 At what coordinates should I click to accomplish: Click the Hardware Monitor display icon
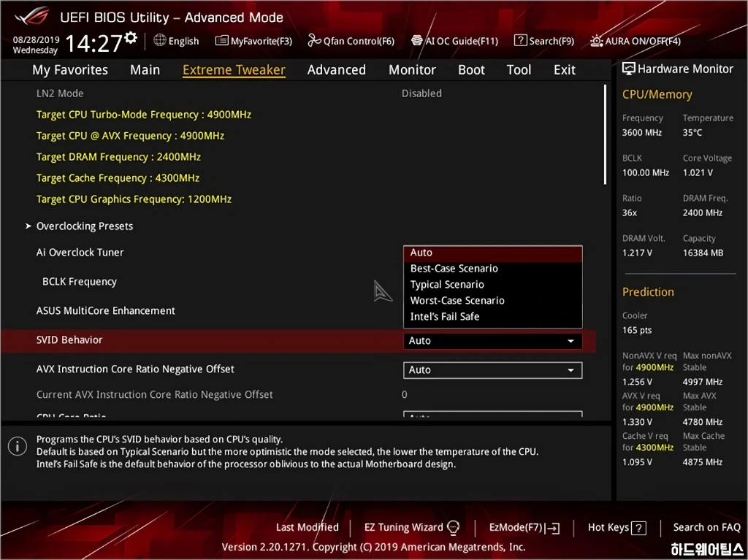click(x=628, y=69)
